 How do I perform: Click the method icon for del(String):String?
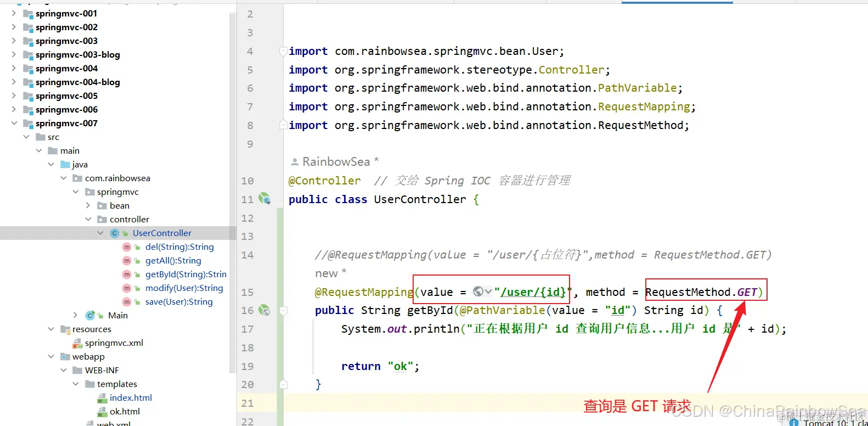[127, 247]
